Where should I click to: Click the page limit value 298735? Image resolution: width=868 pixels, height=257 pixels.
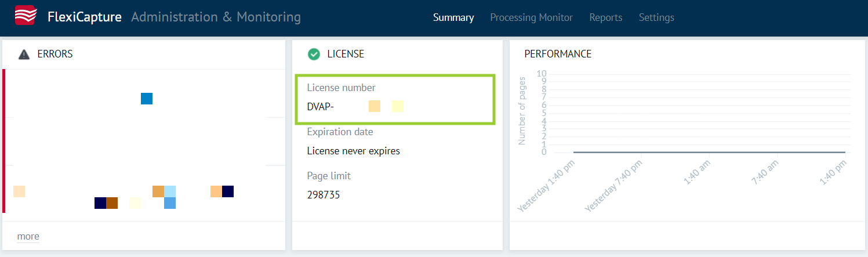click(x=324, y=195)
